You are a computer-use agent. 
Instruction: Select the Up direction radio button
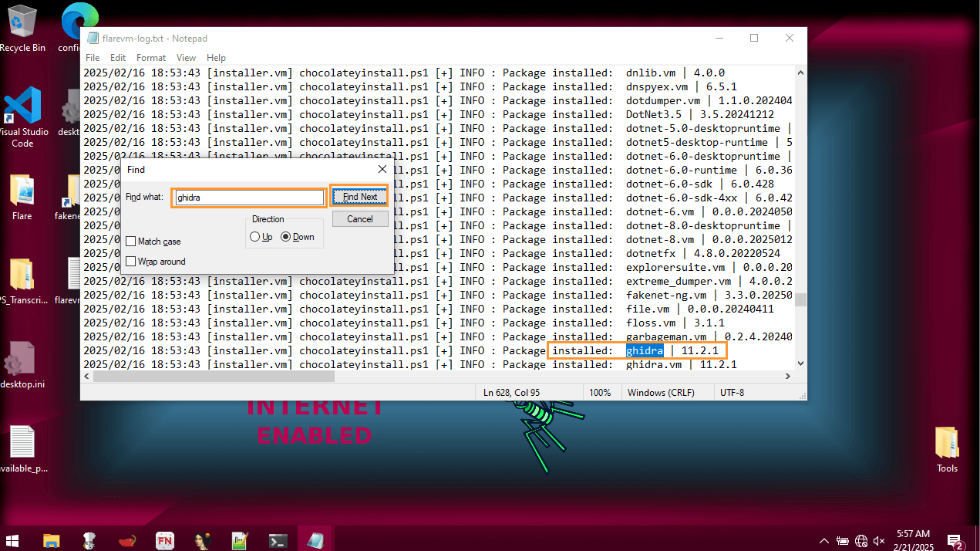coord(255,237)
